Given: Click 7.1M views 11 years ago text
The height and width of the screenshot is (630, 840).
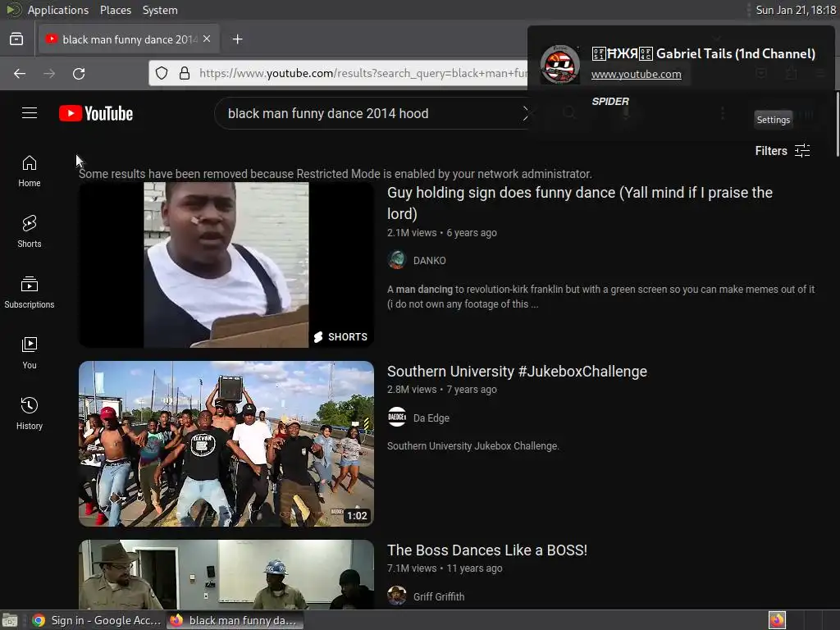Looking at the screenshot, I should (x=445, y=568).
